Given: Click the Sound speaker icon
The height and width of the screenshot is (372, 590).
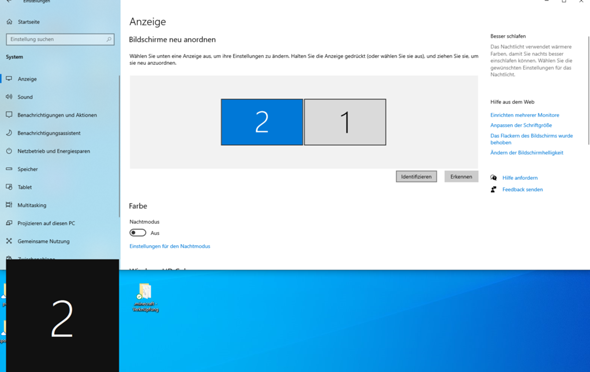Looking at the screenshot, I should click(9, 97).
